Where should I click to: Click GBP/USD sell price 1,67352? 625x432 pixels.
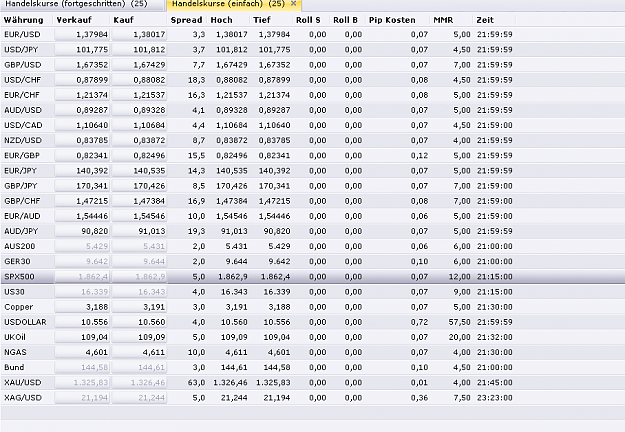point(82,65)
